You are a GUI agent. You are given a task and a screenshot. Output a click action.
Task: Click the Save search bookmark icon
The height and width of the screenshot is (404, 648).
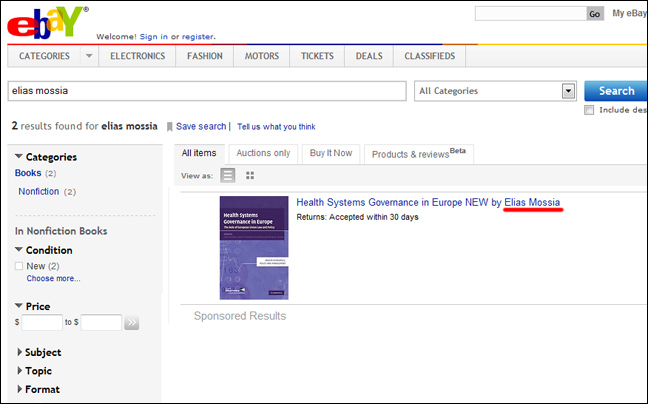coord(170,127)
